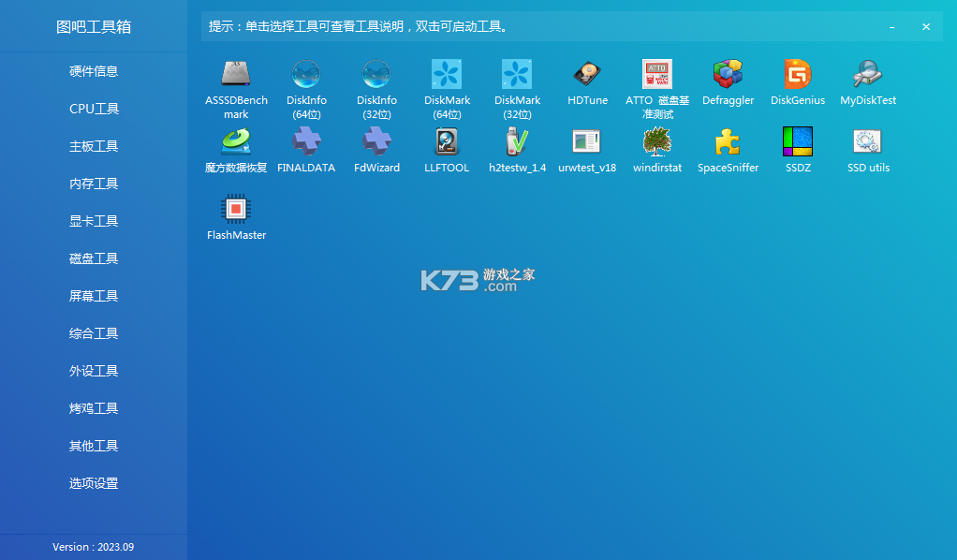Open the CPU工具 category
This screenshot has height=560, width=957.
(x=94, y=109)
